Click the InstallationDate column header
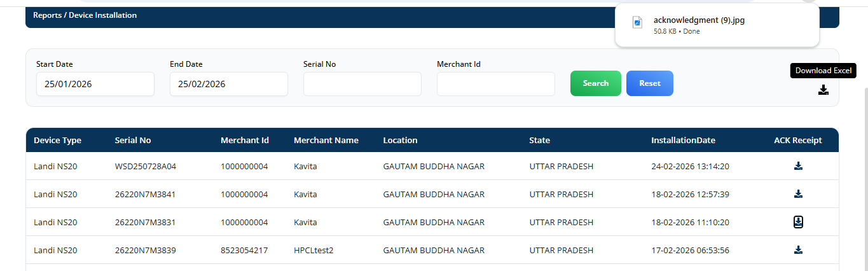 (x=683, y=140)
